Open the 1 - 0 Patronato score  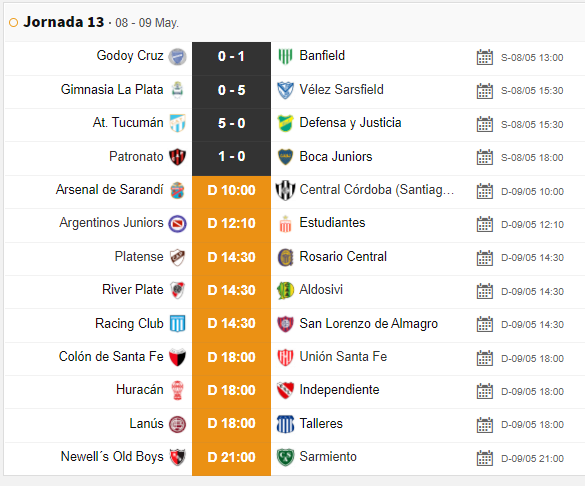coord(231,156)
